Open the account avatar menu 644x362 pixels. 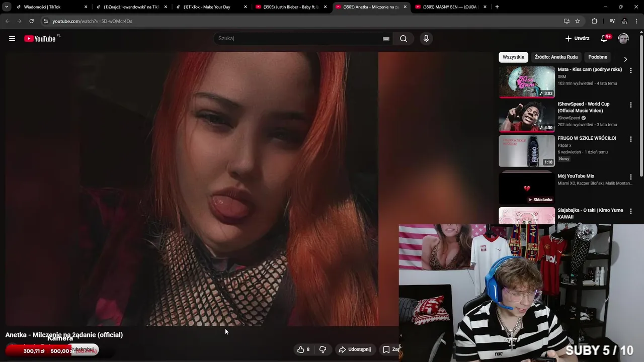[x=623, y=39]
